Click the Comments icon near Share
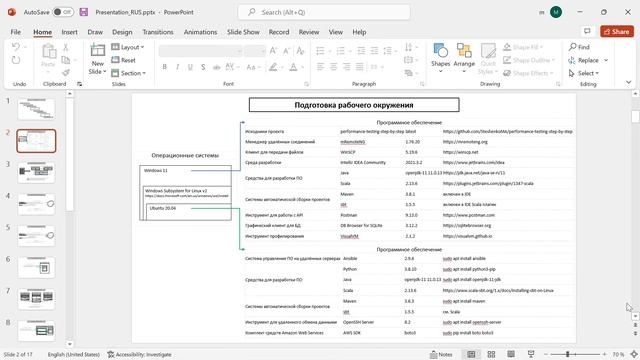This screenshot has width=640, height=360. point(587,31)
